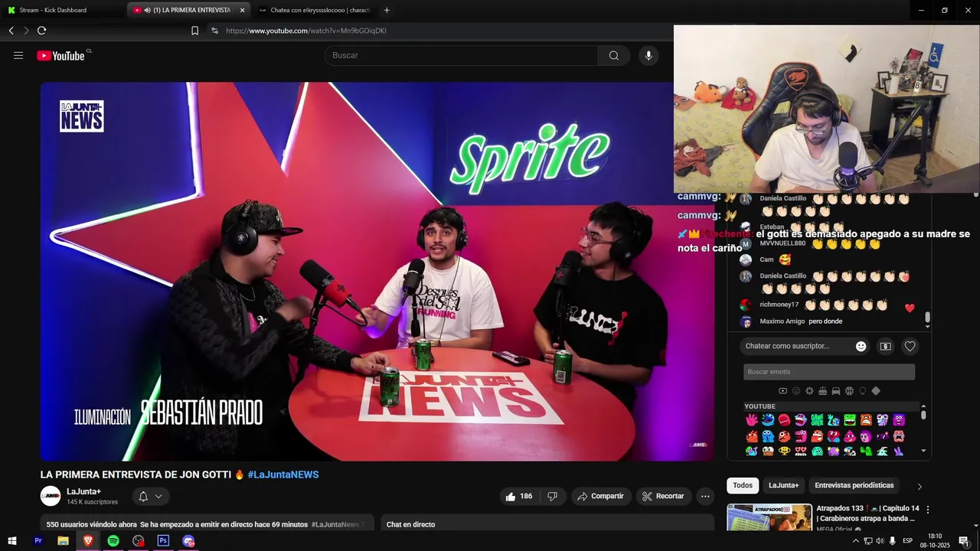The width and height of the screenshot is (980, 551).
Task: Select the car travel emoji category
Action: (x=836, y=391)
